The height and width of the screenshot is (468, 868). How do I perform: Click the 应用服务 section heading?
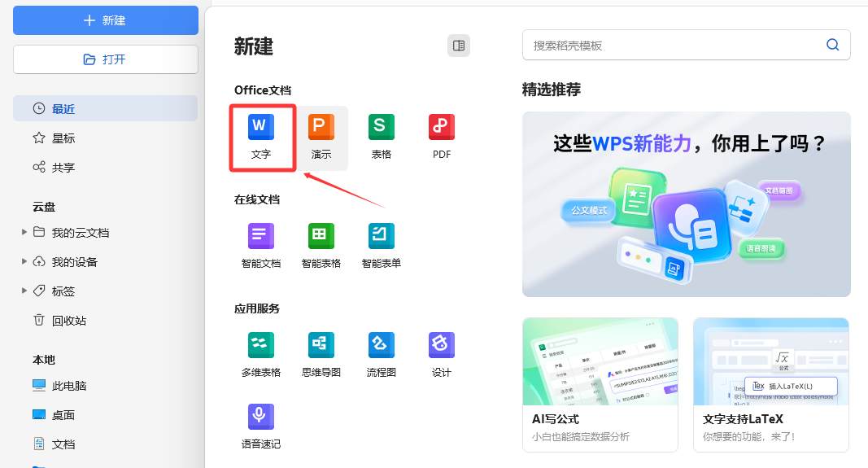[x=257, y=308]
